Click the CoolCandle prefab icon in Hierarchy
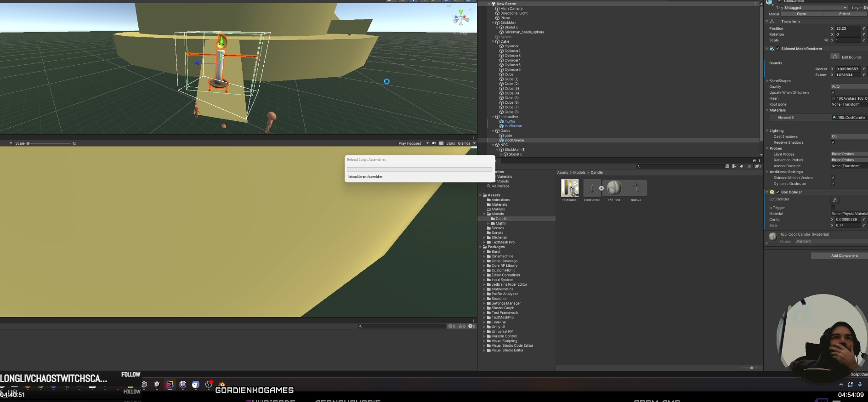 (x=502, y=140)
